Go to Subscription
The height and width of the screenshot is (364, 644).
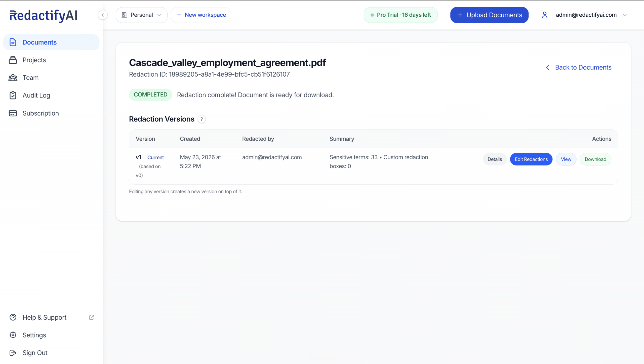tap(51, 113)
